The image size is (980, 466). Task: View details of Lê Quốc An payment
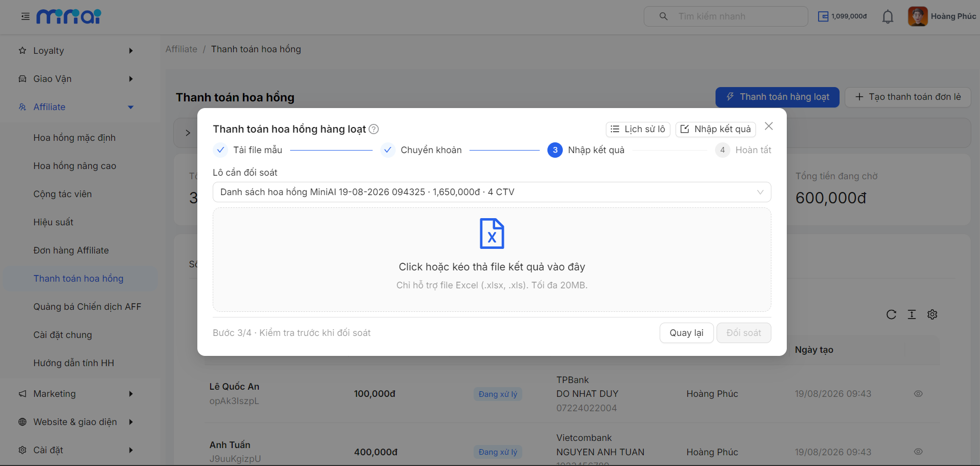click(x=918, y=394)
